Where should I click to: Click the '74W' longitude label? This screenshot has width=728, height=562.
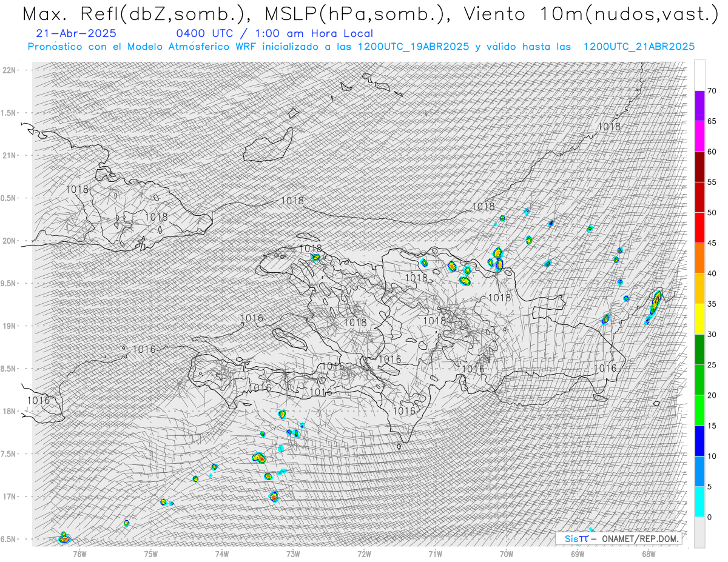click(x=222, y=554)
